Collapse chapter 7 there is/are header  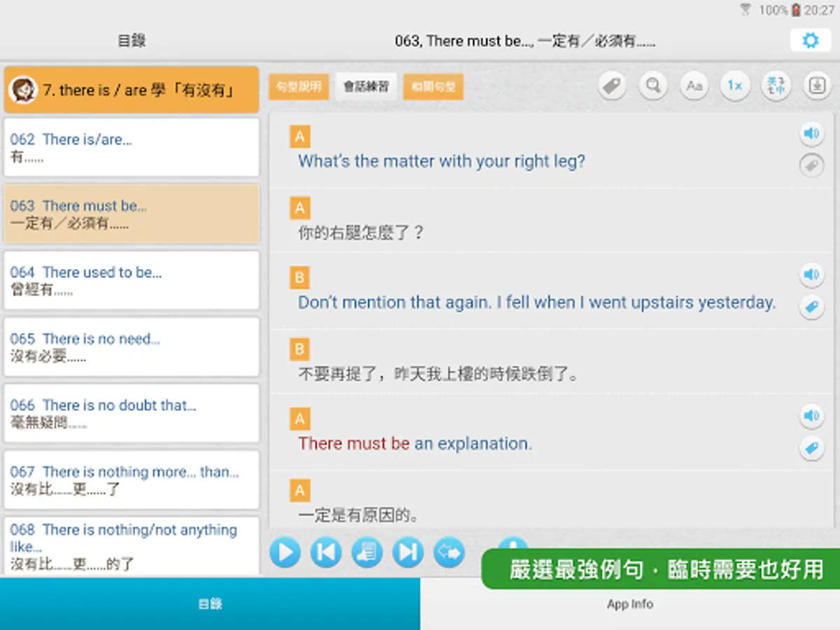pyautogui.click(x=132, y=90)
